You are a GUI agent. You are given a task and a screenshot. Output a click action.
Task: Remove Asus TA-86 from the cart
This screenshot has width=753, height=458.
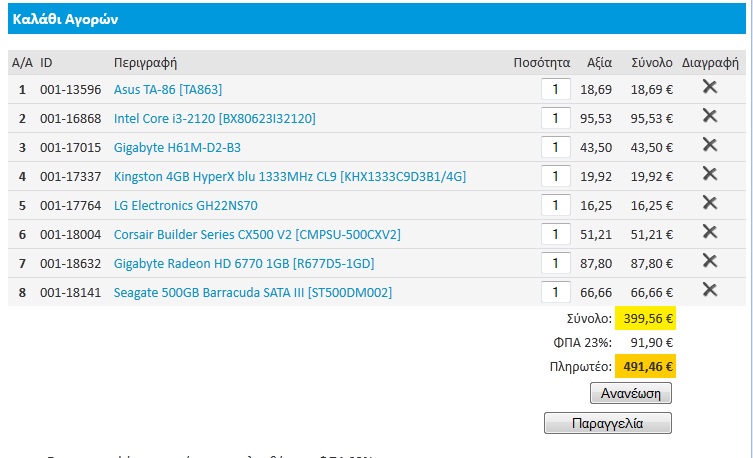pyautogui.click(x=710, y=87)
